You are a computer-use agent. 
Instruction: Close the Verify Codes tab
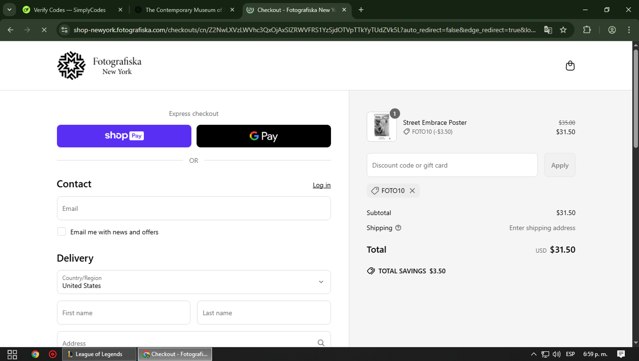click(120, 10)
